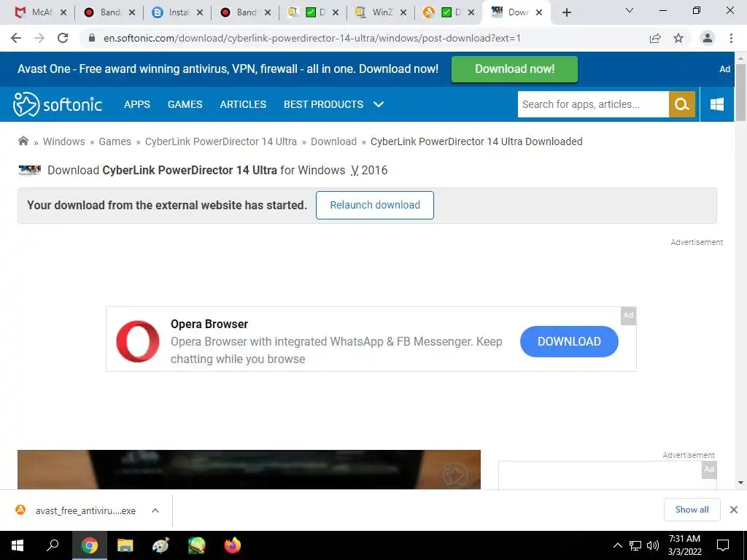Screen dimensions: 747x560
Task: Open the BEST PRODUCTS menu item
Action: (323, 104)
